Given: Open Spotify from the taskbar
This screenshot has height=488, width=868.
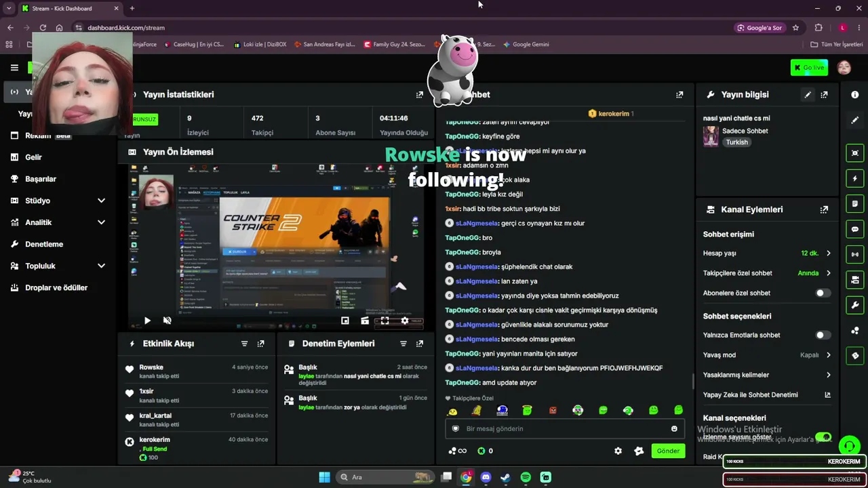Looking at the screenshot, I should 526,477.
